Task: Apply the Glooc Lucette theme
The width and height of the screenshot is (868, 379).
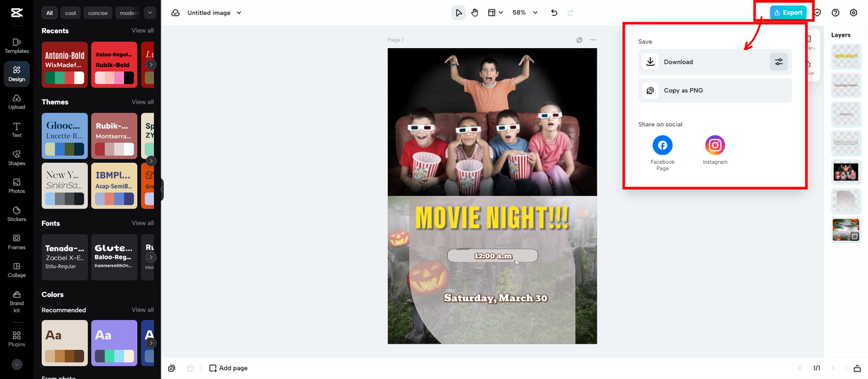Action: click(64, 136)
